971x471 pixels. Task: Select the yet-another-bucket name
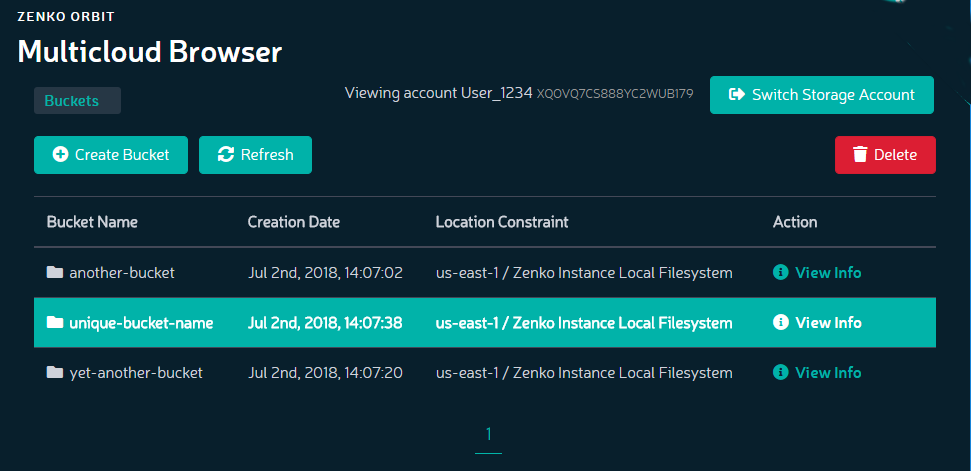click(136, 373)
